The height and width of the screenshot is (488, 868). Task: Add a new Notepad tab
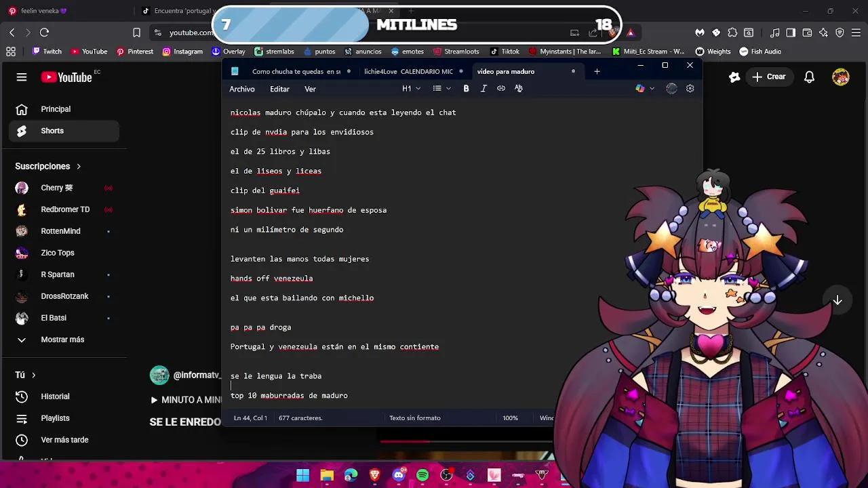[x=597, y=71]
